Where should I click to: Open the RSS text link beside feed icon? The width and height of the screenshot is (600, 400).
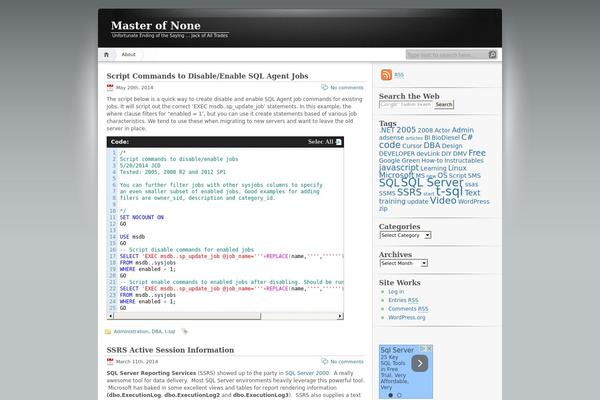tap(399, 75)
